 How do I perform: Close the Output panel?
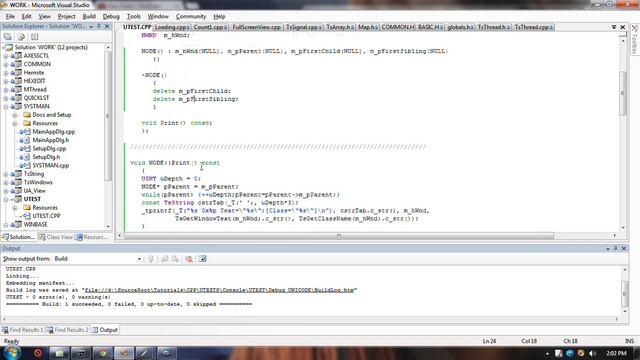[x=624, y=248]
